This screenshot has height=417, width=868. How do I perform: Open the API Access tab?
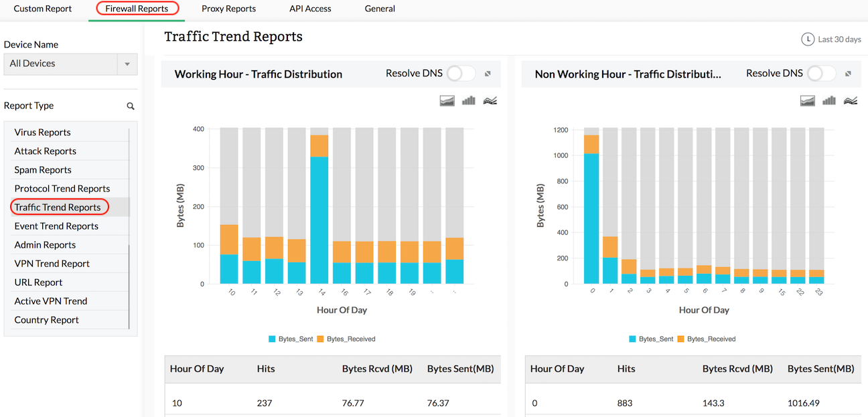tap(309, 9)
